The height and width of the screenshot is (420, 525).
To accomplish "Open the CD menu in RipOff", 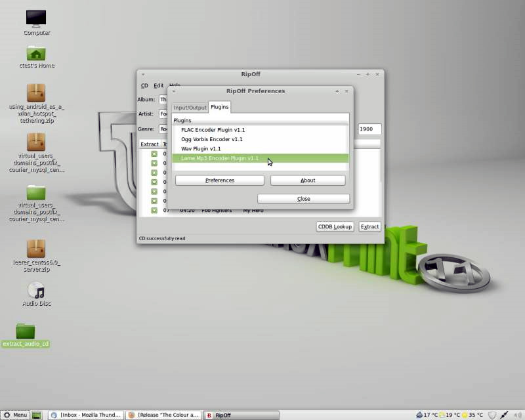I will (144, 85).
